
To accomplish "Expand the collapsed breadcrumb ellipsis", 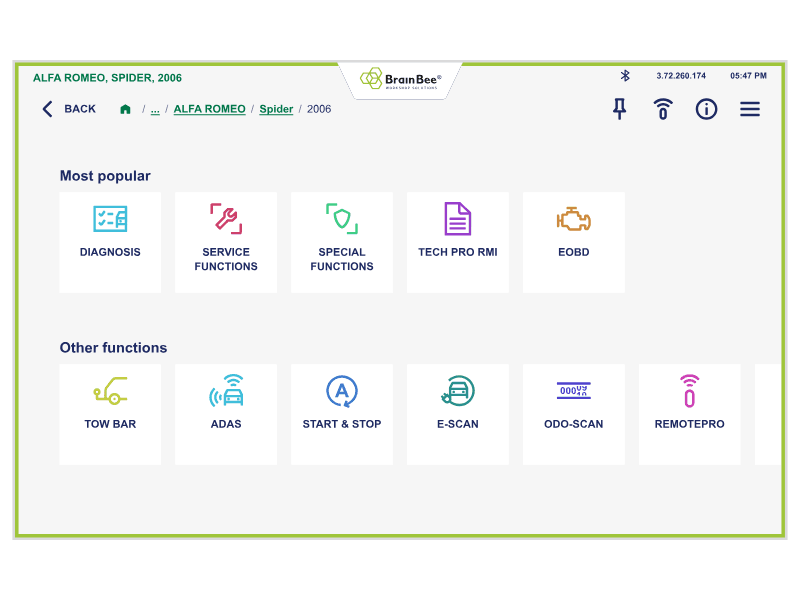I will (x=155, y=109).
